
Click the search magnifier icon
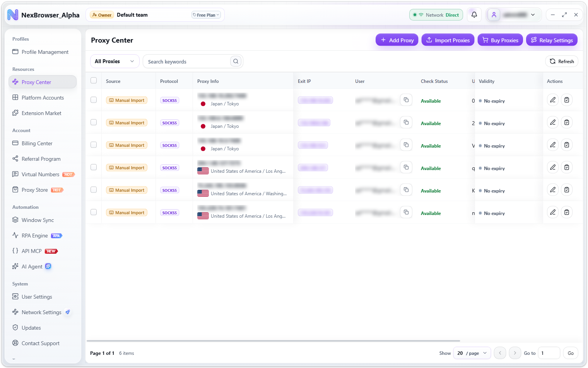[236, 61]
